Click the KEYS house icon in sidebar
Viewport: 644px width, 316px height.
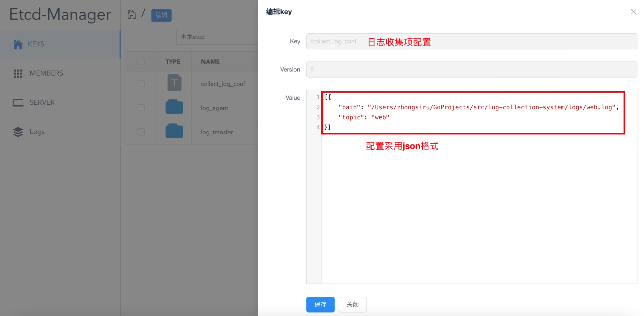tap(18, 44)
